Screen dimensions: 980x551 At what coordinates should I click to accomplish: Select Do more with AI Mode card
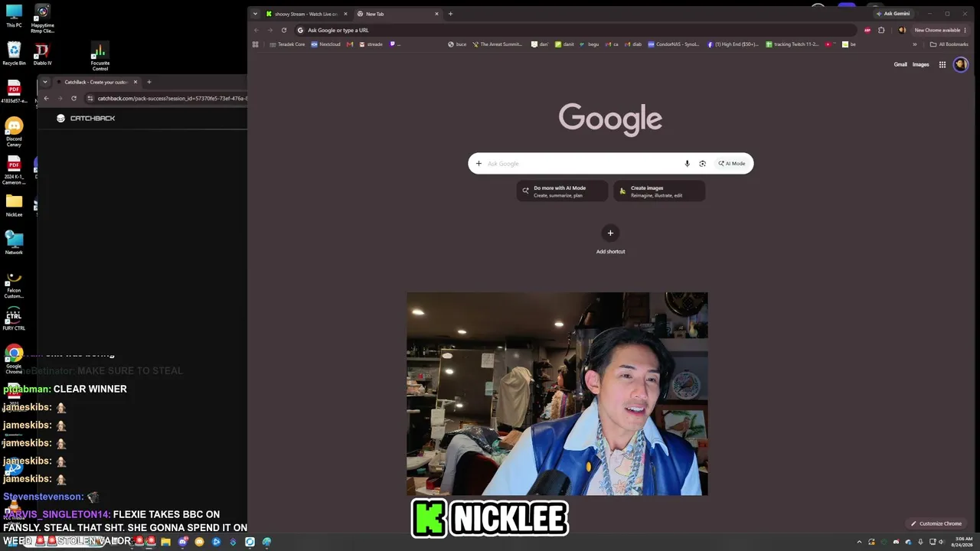point(562,191)
